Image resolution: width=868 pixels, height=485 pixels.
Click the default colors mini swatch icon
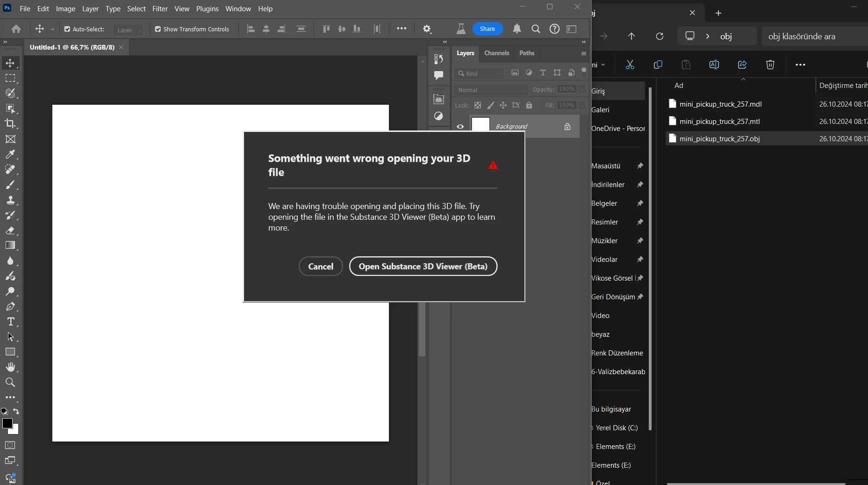coord(4,412)
